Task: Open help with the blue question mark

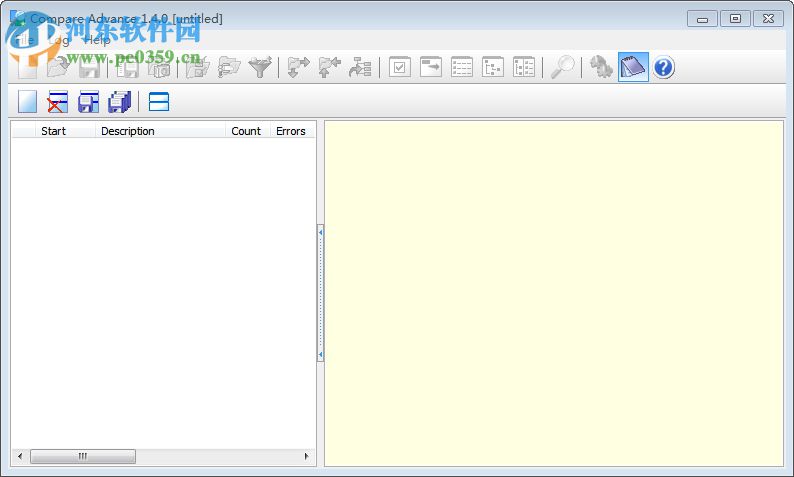Action: (663, 67)
